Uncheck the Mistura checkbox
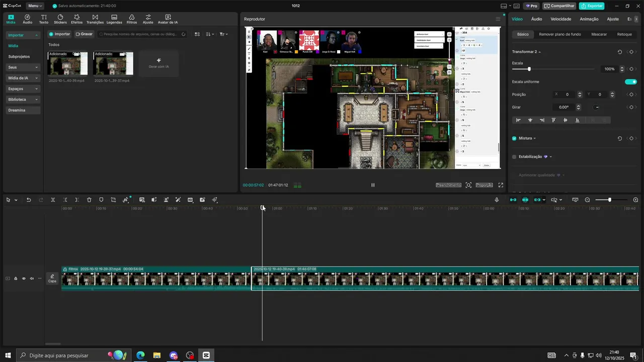 click(x=514, y=138)
